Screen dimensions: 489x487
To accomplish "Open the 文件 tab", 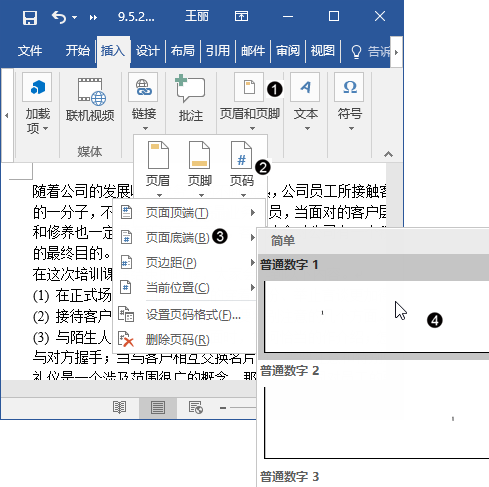I will [30, 51].
